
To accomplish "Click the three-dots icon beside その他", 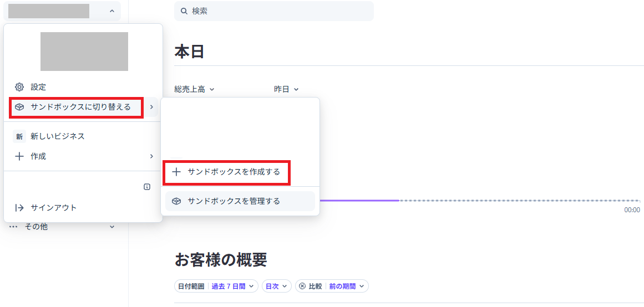I will coord(13,227).
